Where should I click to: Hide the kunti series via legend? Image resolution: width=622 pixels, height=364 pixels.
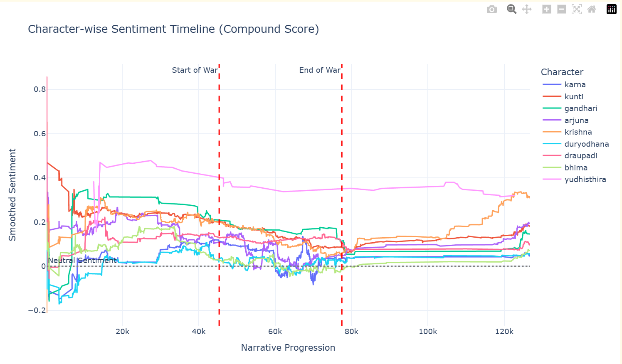click(x=574, y=97)
